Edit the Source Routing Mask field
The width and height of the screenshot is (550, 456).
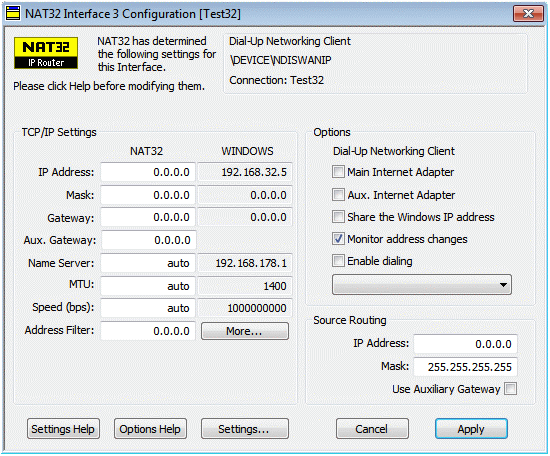(x=465, y=367)
